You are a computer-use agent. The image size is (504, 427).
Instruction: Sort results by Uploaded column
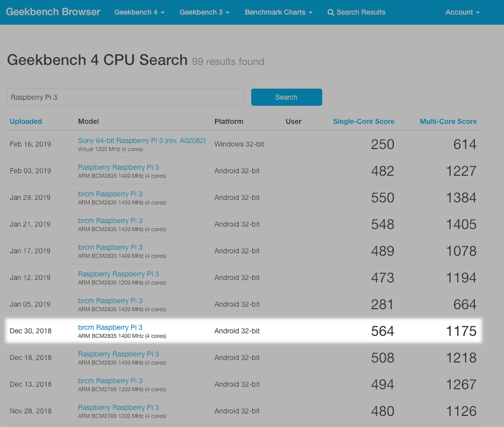click(26, 121)
